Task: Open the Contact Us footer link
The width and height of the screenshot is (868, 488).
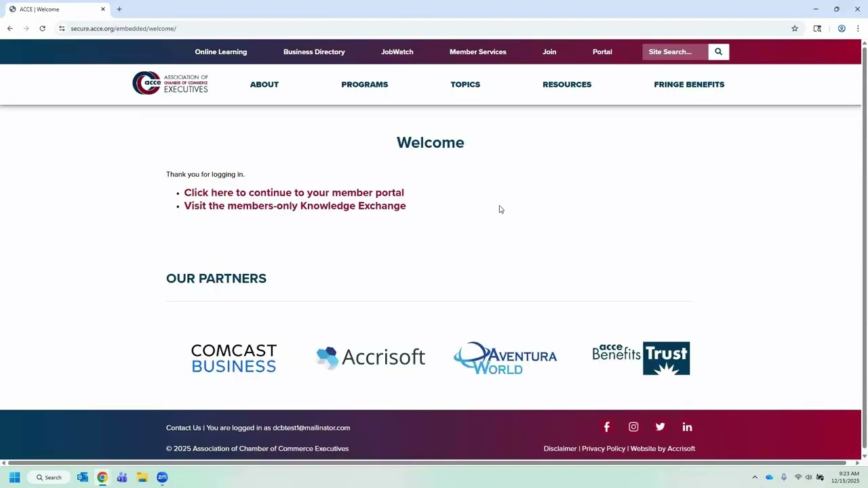Action: [184, 428]
